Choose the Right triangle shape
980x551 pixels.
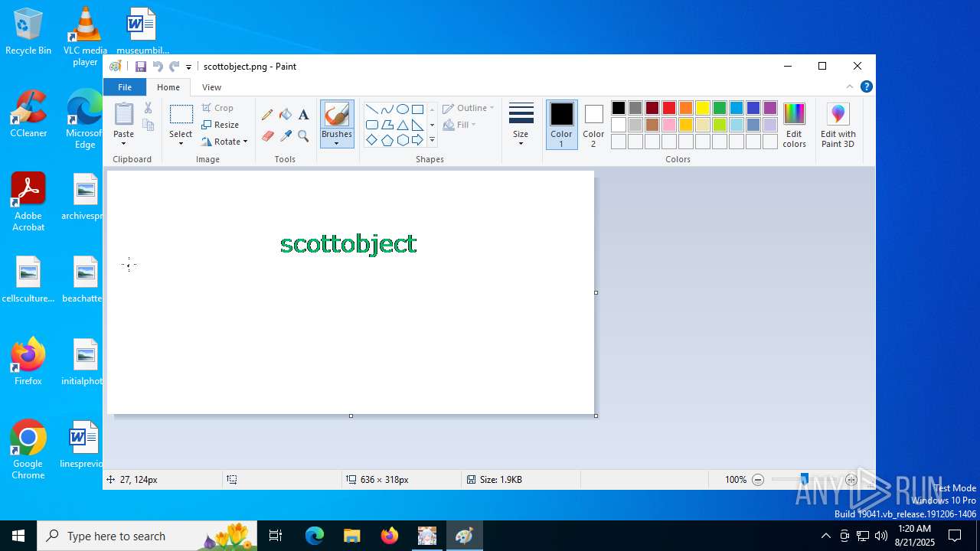click(417, 125)
